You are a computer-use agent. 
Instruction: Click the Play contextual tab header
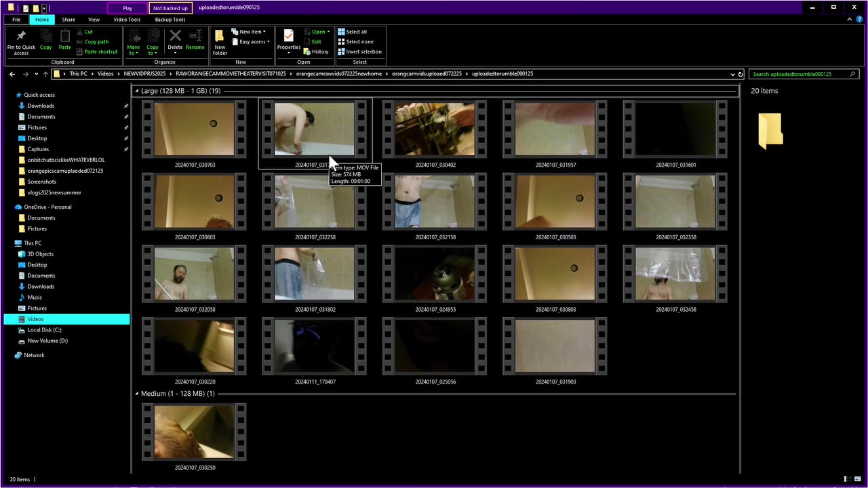pyautogui.click(x=127, y=8)
